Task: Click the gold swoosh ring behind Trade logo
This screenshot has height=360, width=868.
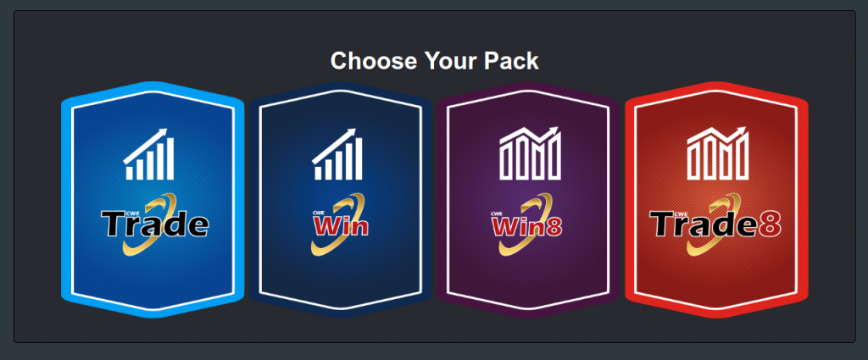Action: pyautogui.click(x=151, y=224)
